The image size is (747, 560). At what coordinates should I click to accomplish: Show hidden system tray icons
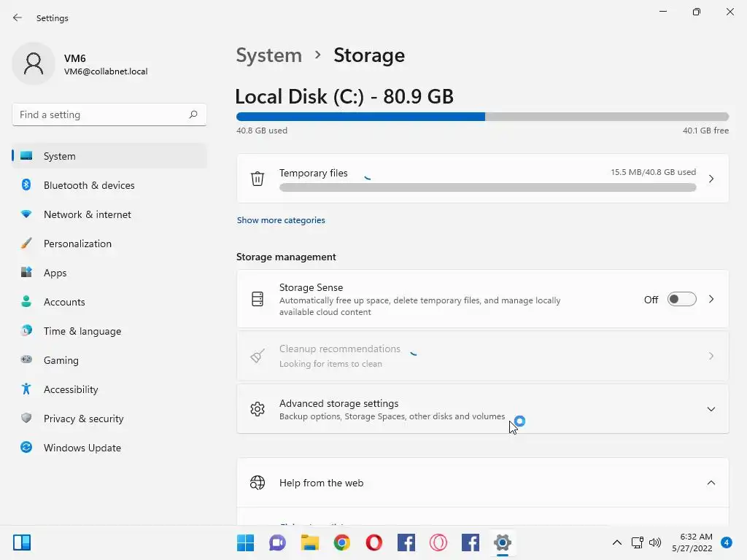617,542
